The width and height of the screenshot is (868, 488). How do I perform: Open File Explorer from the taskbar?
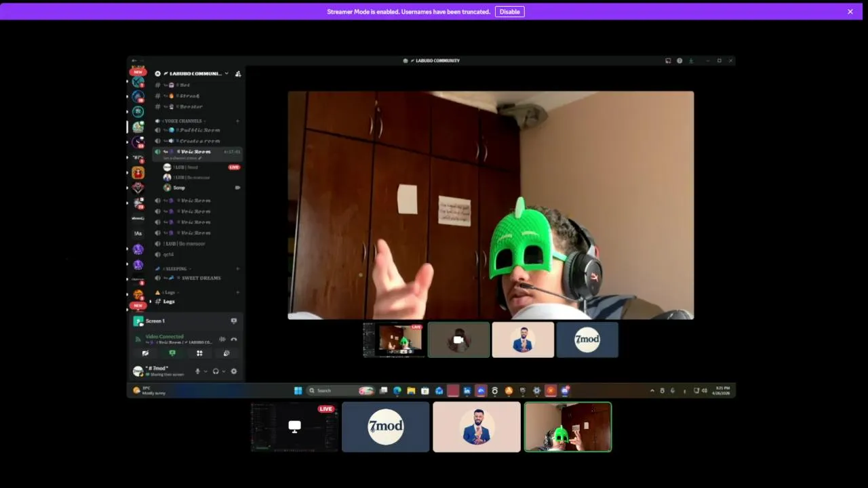pos(411,390)
